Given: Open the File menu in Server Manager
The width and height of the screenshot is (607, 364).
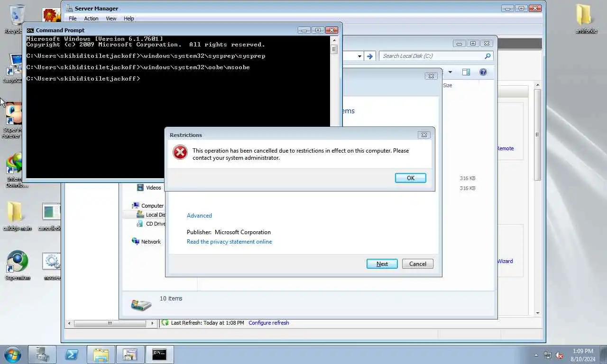Looking at the screenshot, I should [x=73, y=18].
